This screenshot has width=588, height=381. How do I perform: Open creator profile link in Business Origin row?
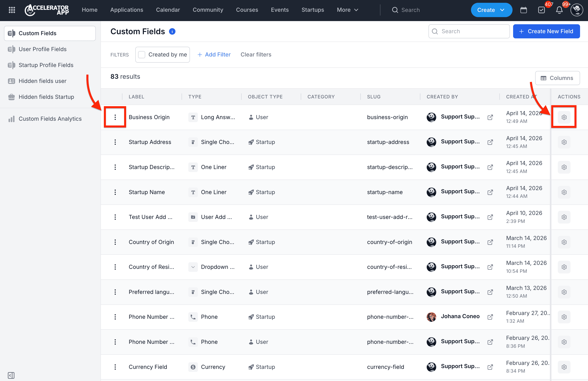tap(490, 117)
